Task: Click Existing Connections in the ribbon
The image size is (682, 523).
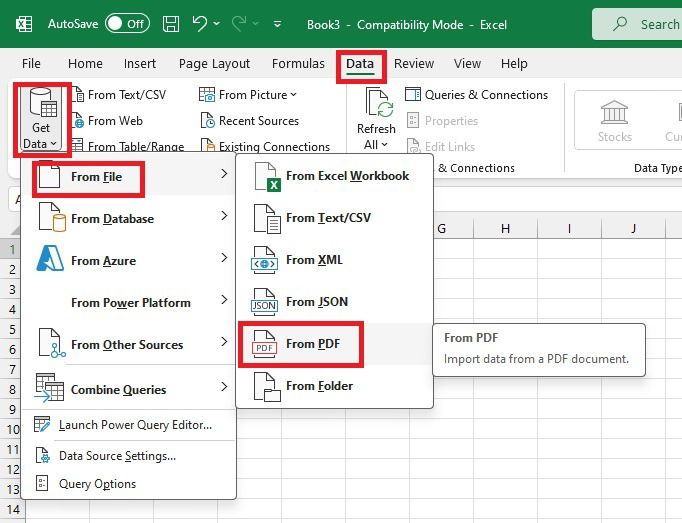Action: point(265,146)
